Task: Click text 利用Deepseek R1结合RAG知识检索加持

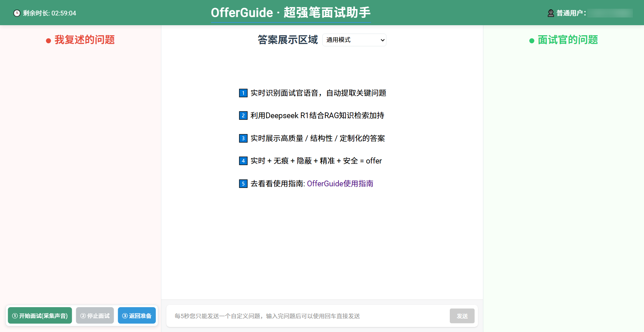Action: pyautogui.click(x=317, y=115)
